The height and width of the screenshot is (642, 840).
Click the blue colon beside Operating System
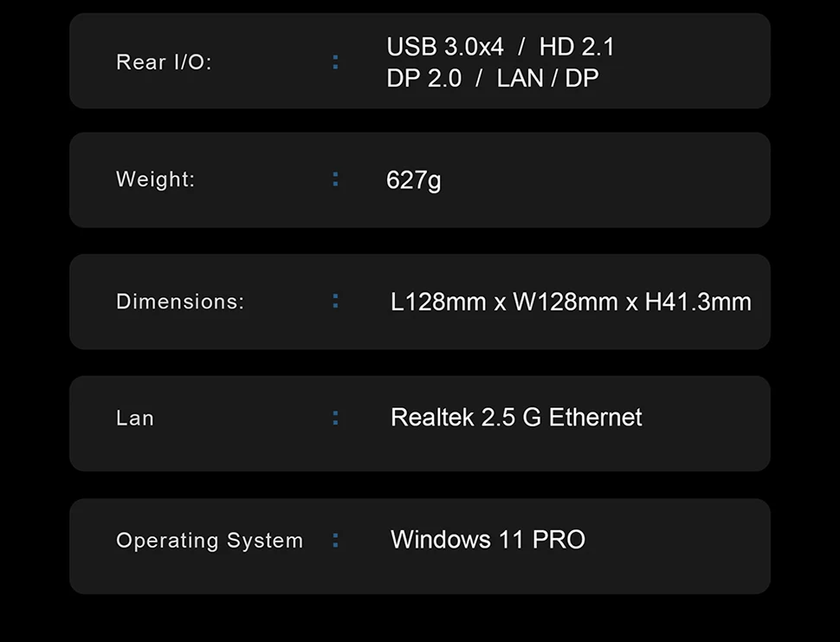[x=336, y=541]
